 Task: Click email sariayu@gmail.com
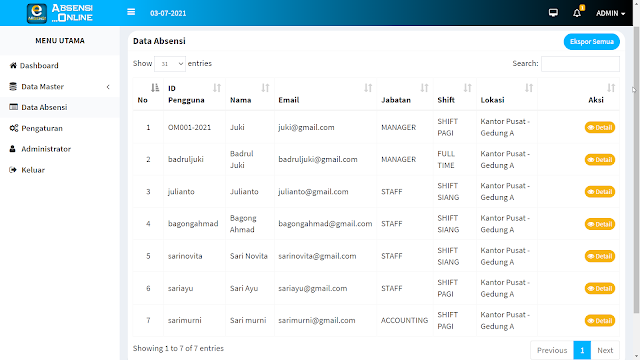click(x=313, y=288)
